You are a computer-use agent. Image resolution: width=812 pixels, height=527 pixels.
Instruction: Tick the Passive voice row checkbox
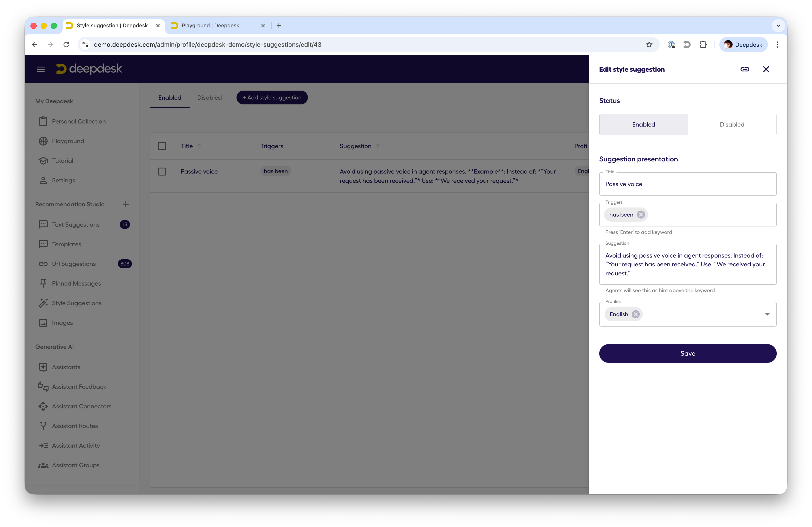point(162,172)
